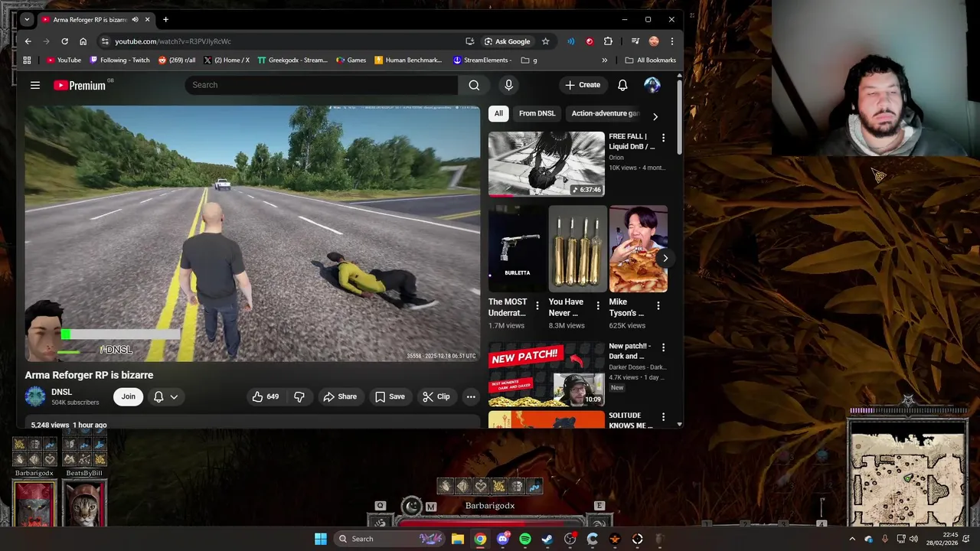
Task: Like the video with 649 likes
Action: [266, 396]
